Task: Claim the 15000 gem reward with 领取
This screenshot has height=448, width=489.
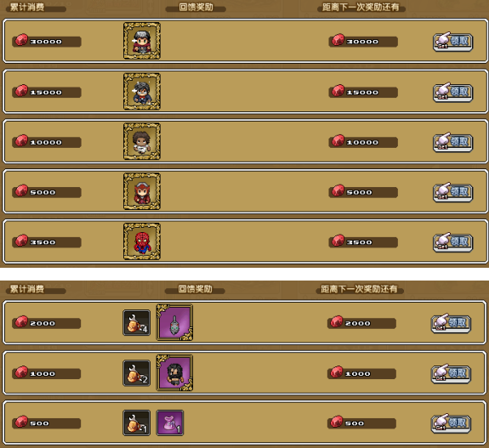Action: click(452, 93)
